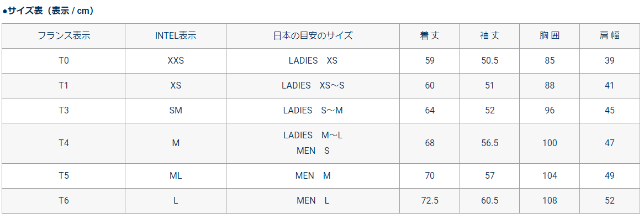Click the MEN S text in T4 row
The height and width of the screenshot is (218, 644).
[313, 151]
